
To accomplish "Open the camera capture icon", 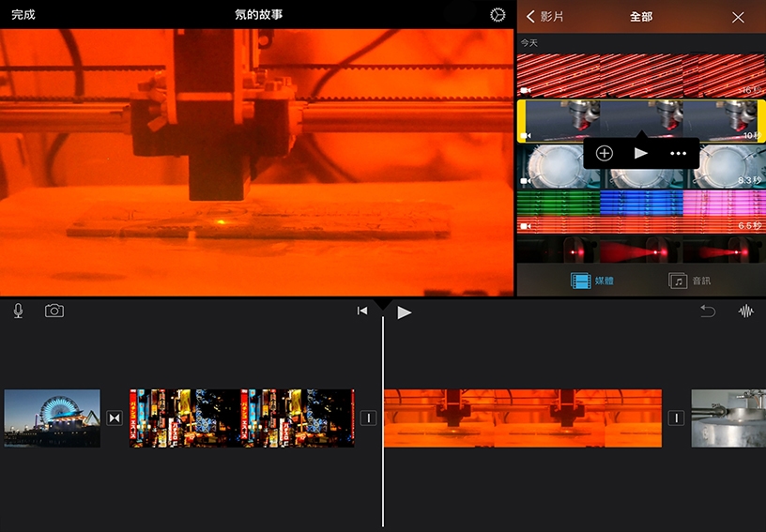I will point(54,312).
